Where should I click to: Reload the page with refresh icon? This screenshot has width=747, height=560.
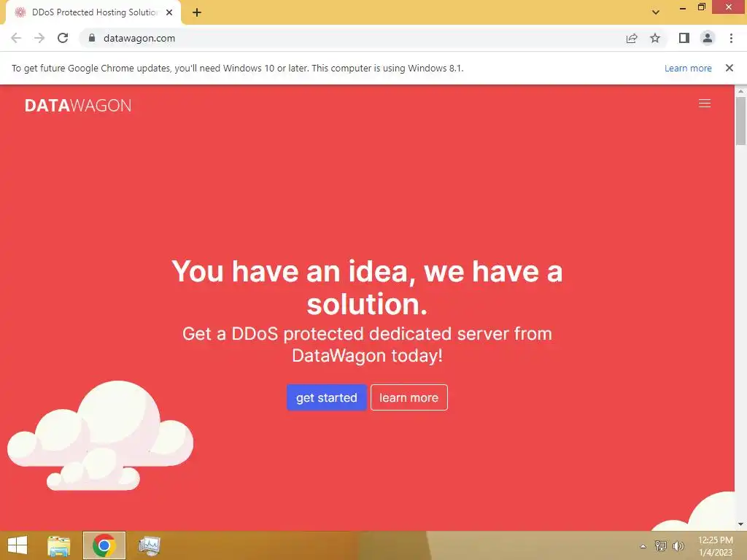click(x=63, y=38)
